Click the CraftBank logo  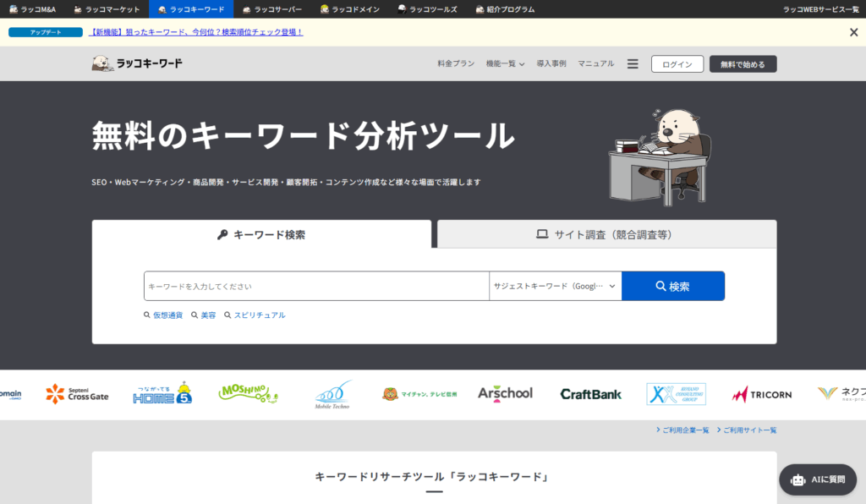[590, 394]
